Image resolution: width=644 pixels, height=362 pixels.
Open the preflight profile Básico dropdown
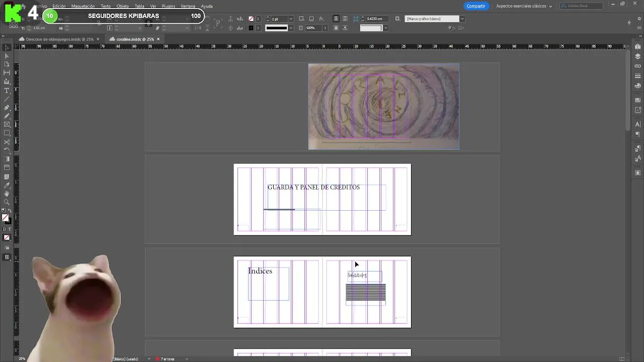(149, 359)
